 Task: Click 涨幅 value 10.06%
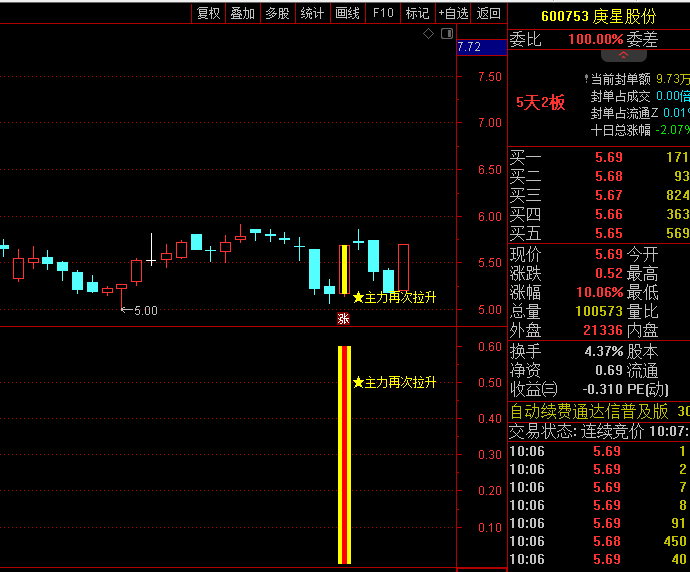(600, 292)
